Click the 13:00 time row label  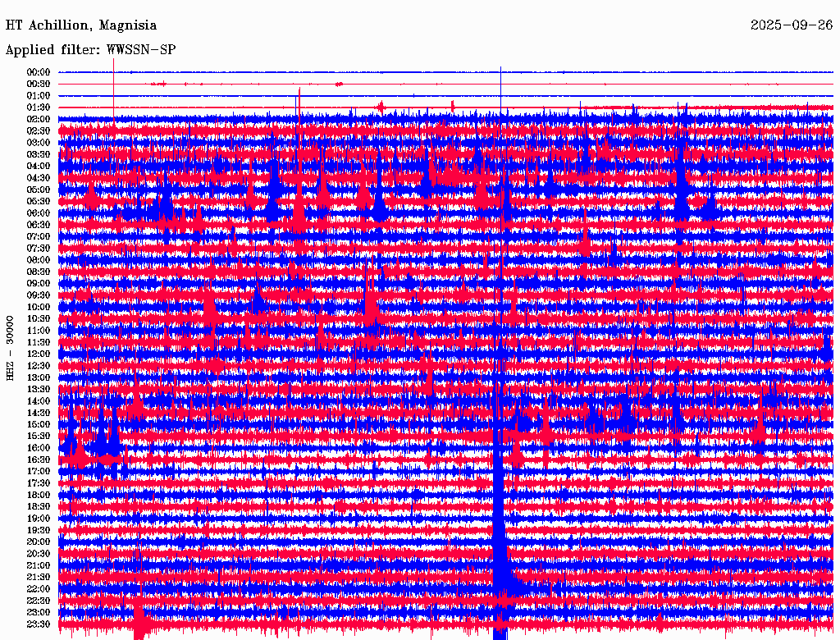click(39, 377)
